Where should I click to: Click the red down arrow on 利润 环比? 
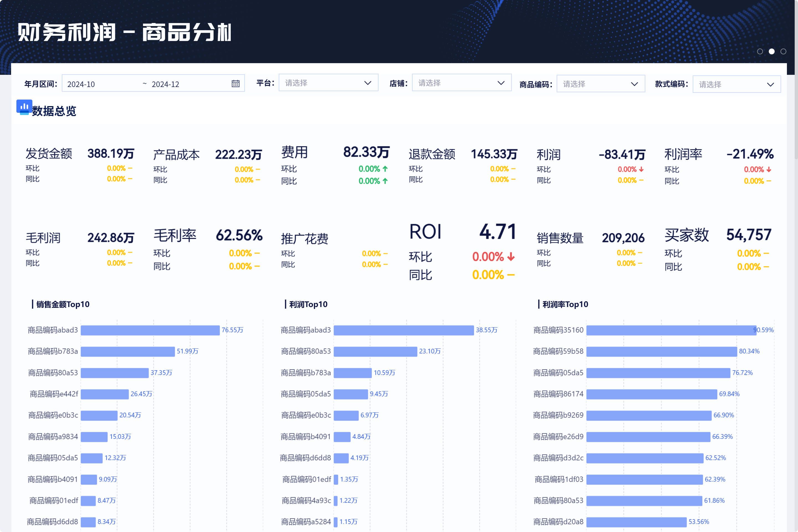tap(641, 169)
